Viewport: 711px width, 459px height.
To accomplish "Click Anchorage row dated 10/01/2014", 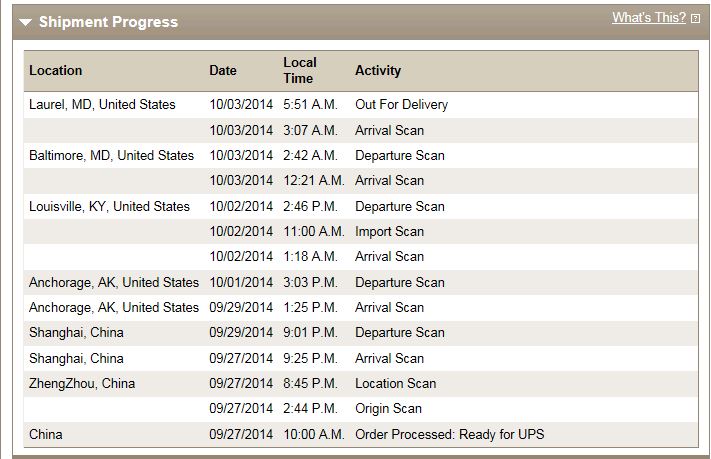I will [x=114, y=282].
